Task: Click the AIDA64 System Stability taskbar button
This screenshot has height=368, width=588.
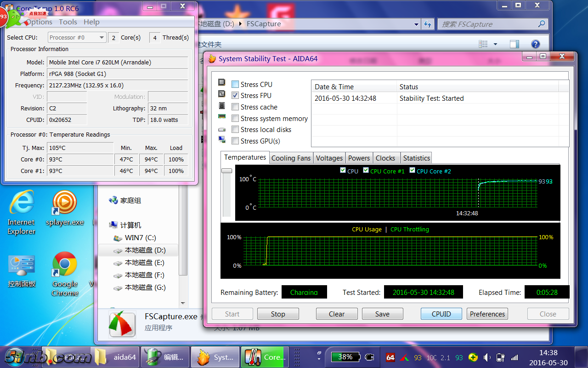Action: (x=216, y=357)
